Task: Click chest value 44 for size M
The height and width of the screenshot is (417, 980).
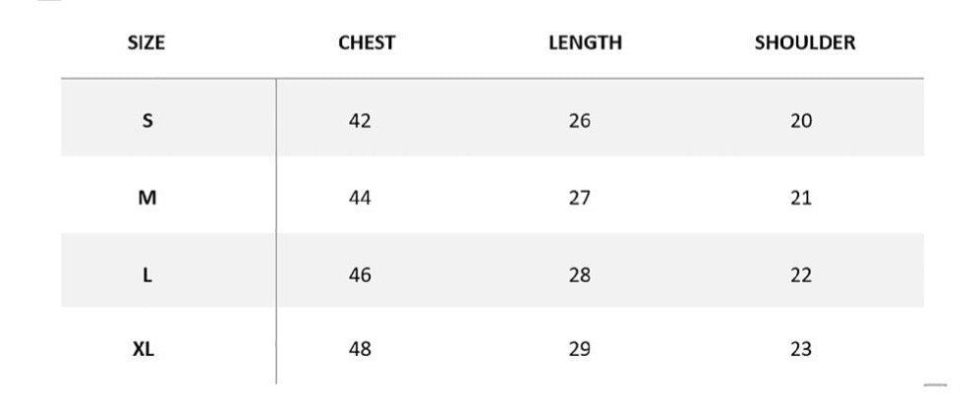Action: click(360, 198)
